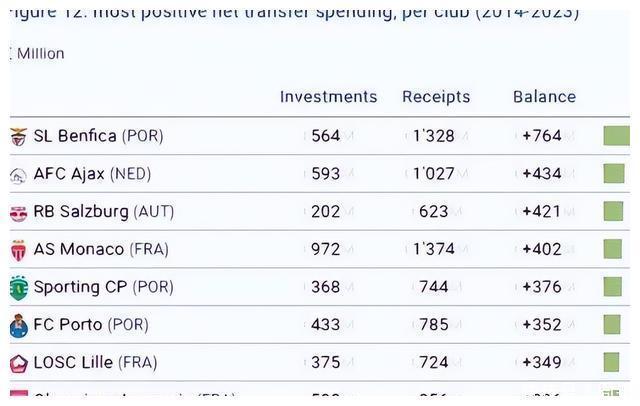Click the AFC Ajax club crest icon

click(x=18, y=175)
